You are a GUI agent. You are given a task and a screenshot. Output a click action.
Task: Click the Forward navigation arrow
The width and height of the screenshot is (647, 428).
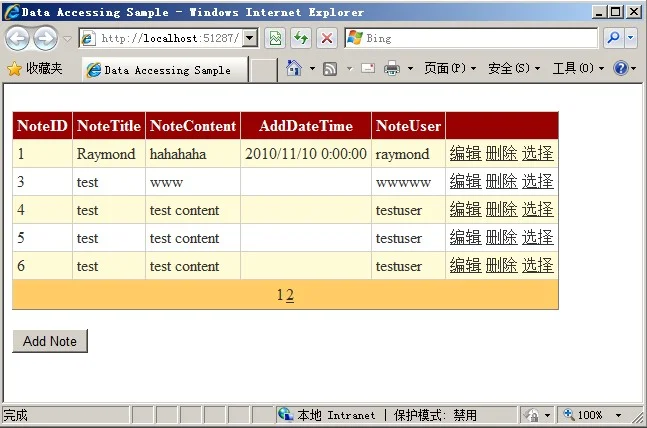point(45,38)
